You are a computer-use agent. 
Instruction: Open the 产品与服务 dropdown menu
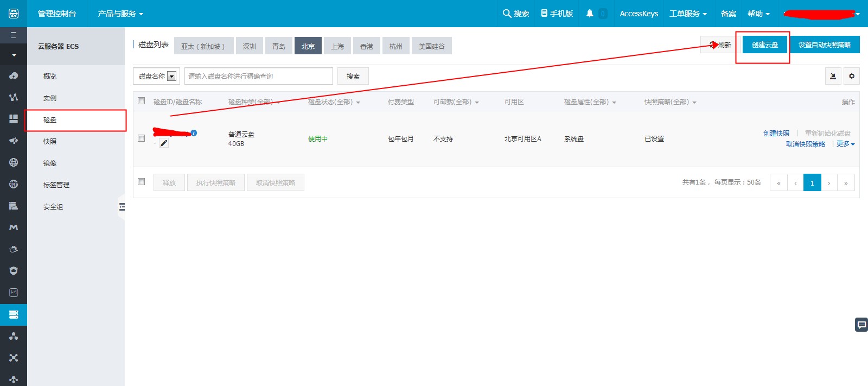120,14
